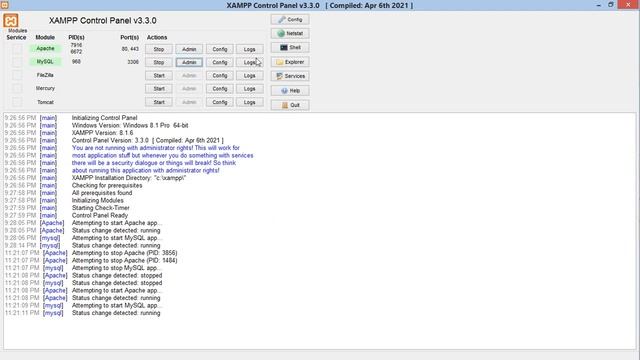Toggle Mercury service checkbox
This screenshot has height=360, width=640.
click(16, 88)
